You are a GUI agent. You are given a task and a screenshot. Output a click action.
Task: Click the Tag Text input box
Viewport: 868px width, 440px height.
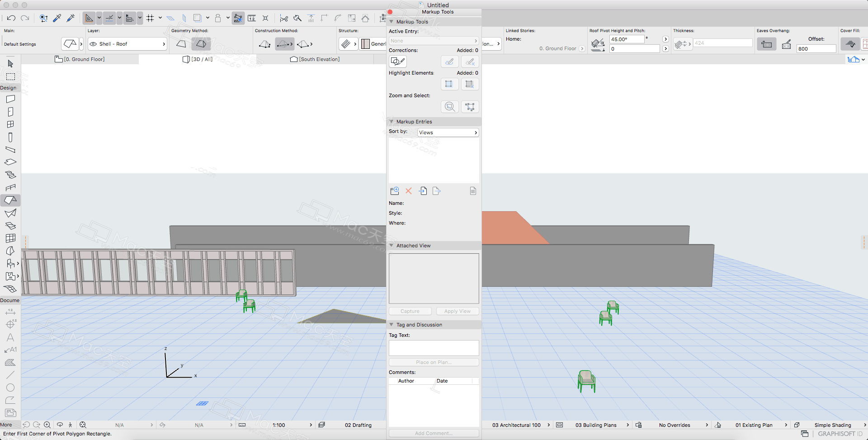(x=434, y=348)
